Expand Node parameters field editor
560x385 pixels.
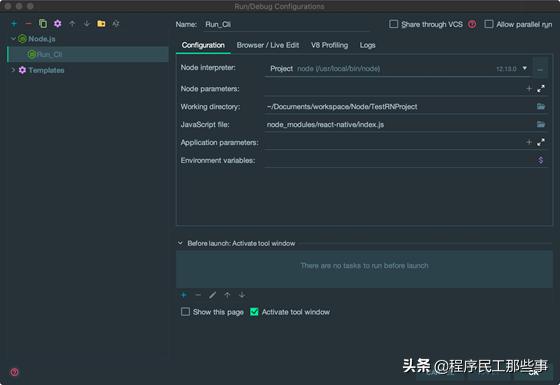point(541,89)
